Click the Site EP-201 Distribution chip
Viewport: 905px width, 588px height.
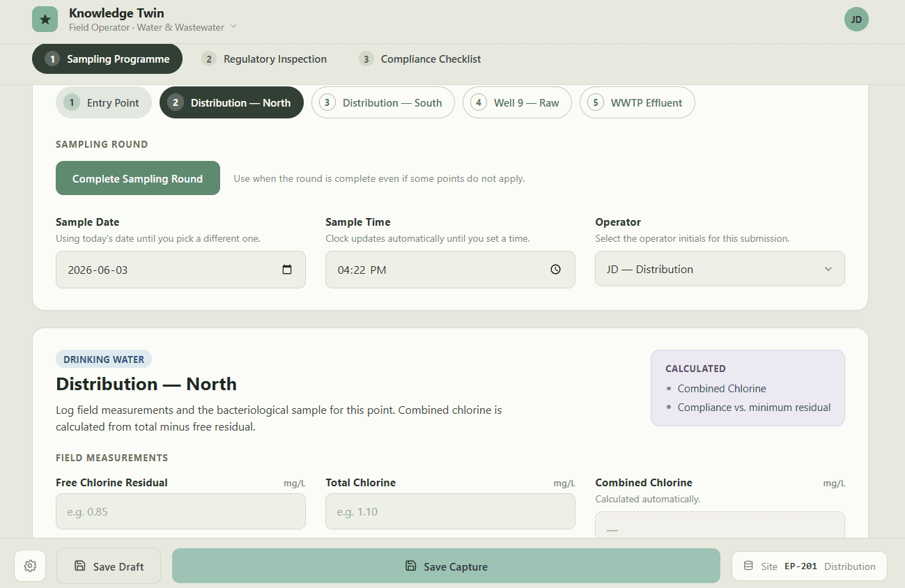(810, 566)
